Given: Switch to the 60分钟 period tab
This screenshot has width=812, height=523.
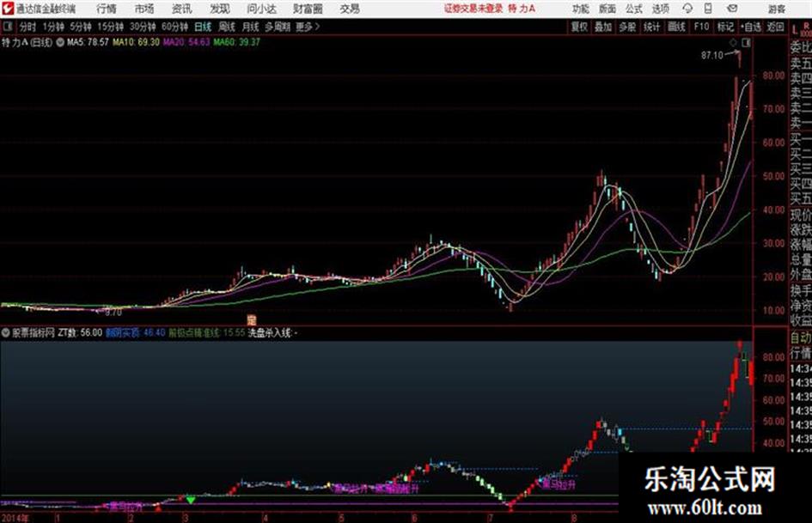Looking at the screenshot, I should pos(175,27).
